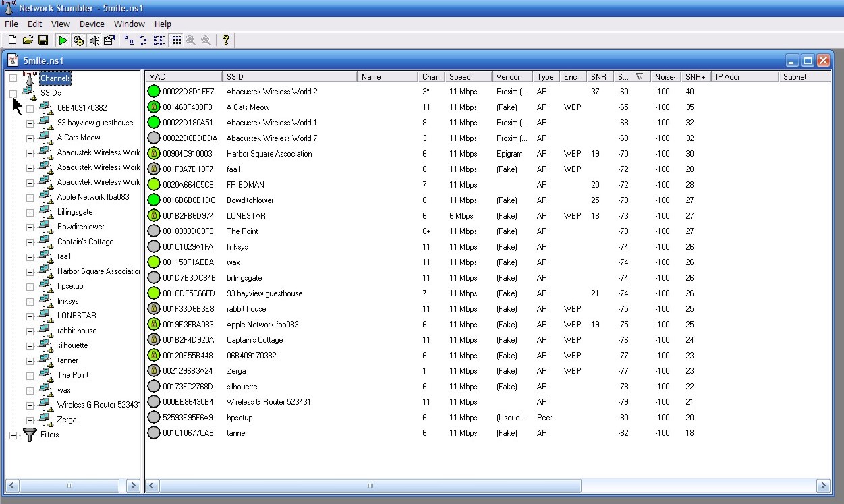
Task: Expand the billingsgate tree node
Action: pos(30,212)
